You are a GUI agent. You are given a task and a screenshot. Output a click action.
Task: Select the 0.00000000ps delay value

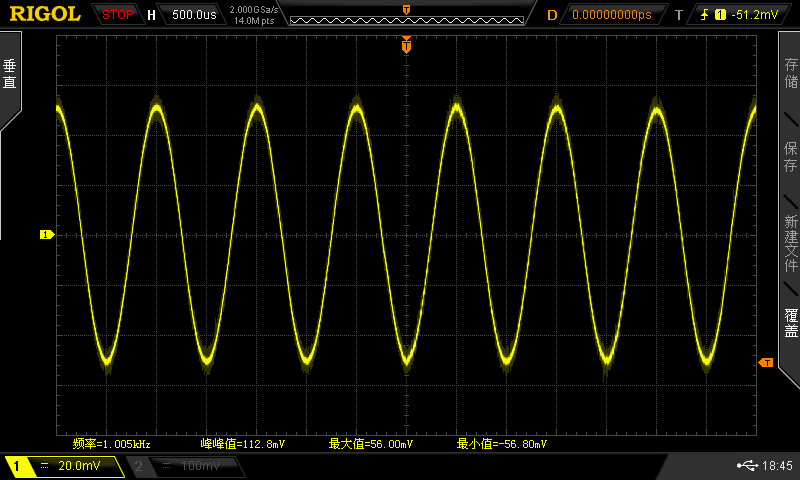pyautogui.click(x=612, y=15)
